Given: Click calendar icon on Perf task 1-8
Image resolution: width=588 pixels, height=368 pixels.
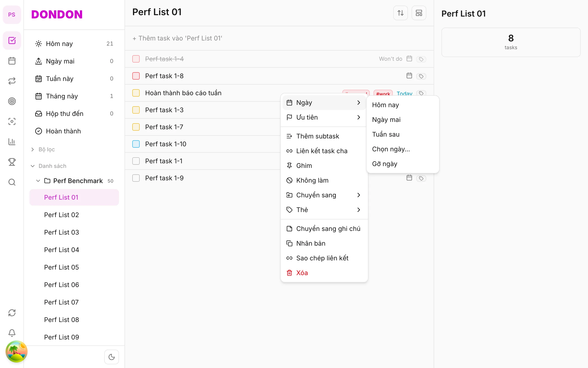Looking at the screenshot, I should 409,76.
